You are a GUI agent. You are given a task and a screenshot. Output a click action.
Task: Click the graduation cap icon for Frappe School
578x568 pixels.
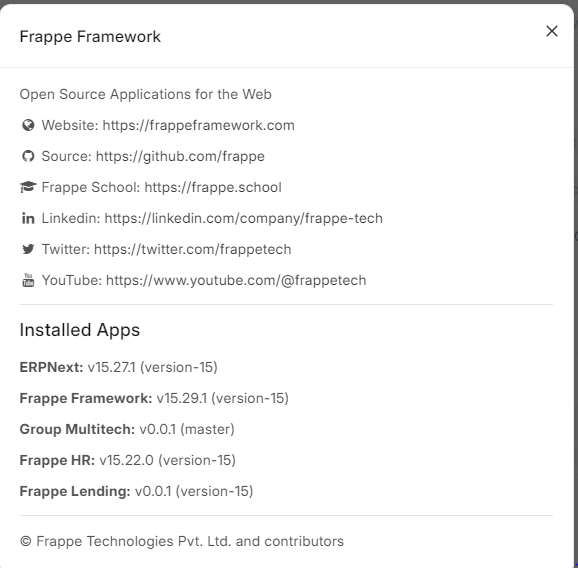coord(28,187)
